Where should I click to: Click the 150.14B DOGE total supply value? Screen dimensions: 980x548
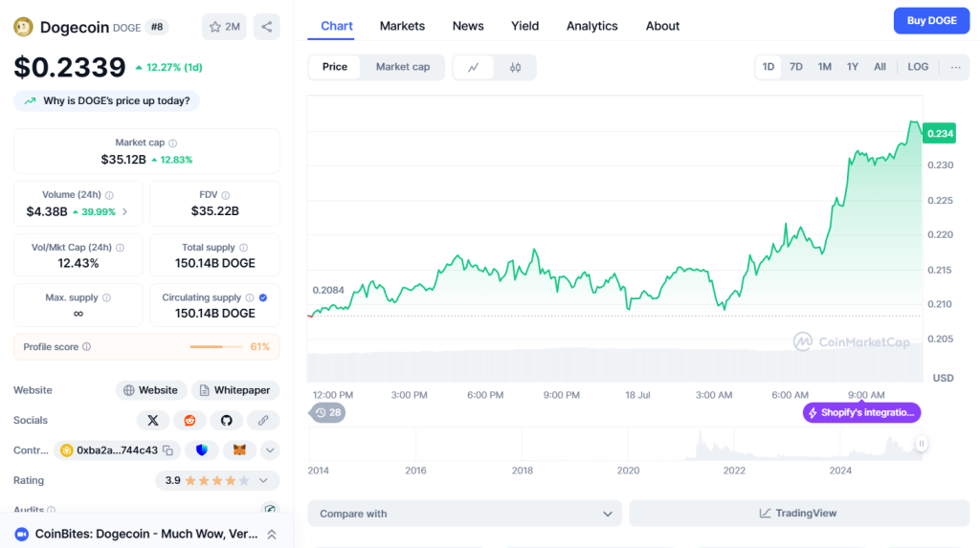215,263
